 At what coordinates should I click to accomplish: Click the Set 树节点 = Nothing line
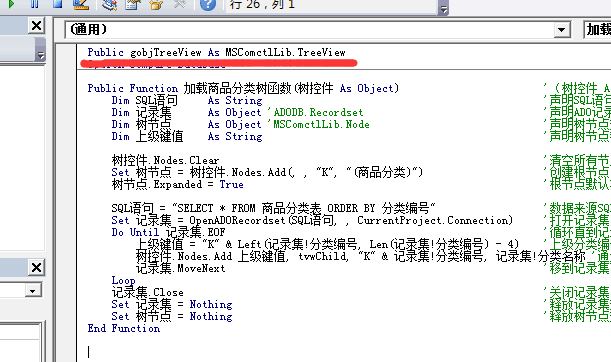click(x=172, y=317)
